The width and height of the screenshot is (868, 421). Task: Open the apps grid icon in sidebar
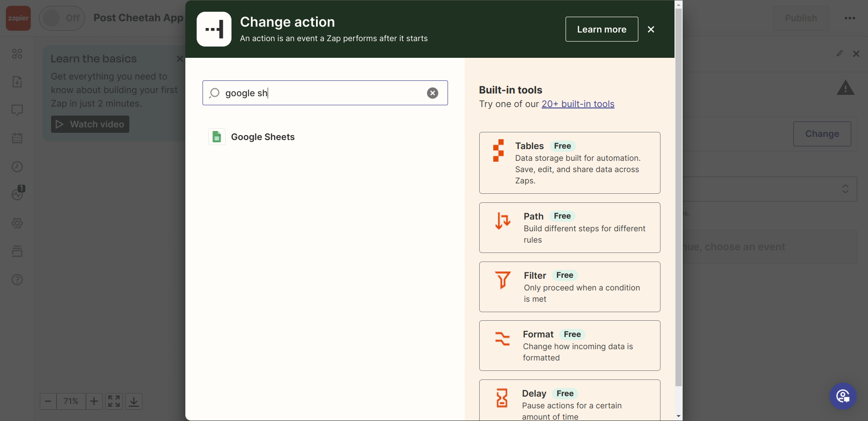tap(17, 54)
